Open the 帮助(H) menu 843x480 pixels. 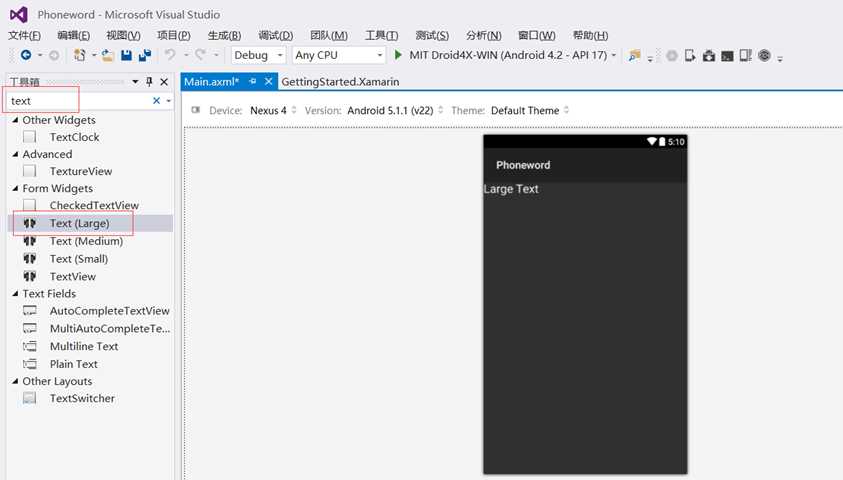[590, 35]
